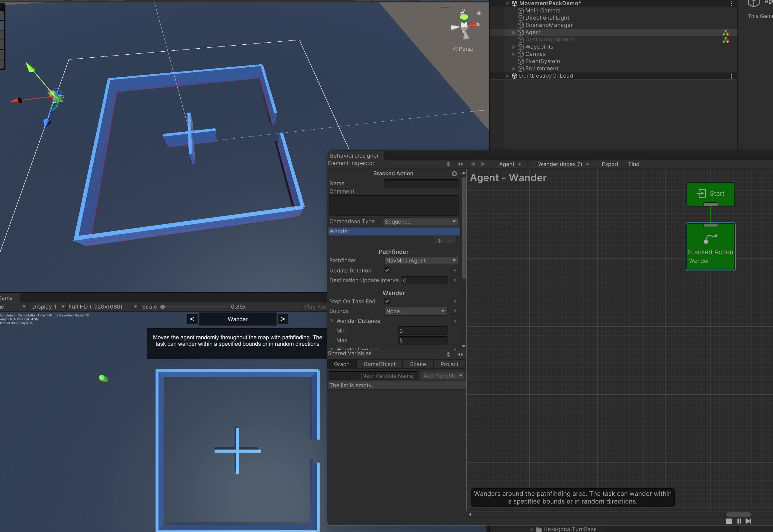Toggle the Stop On Task End checkbox
Screen dimensions: 773x532
(x=387, y=301)
